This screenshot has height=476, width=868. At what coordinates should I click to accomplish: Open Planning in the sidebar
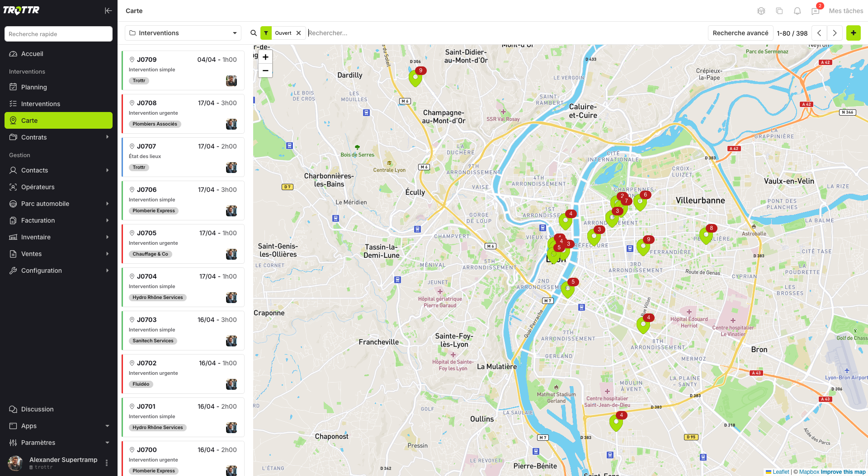[x=34, y=87]
